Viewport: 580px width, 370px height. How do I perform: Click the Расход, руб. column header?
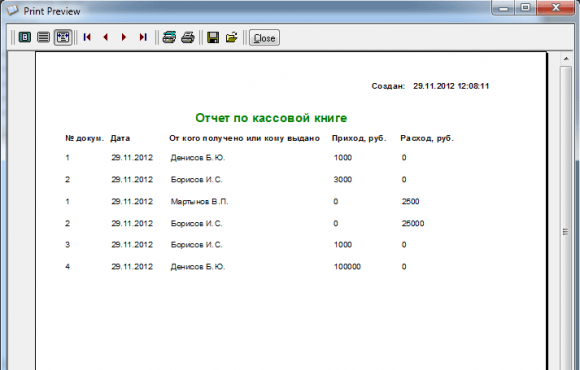[427, 138]
